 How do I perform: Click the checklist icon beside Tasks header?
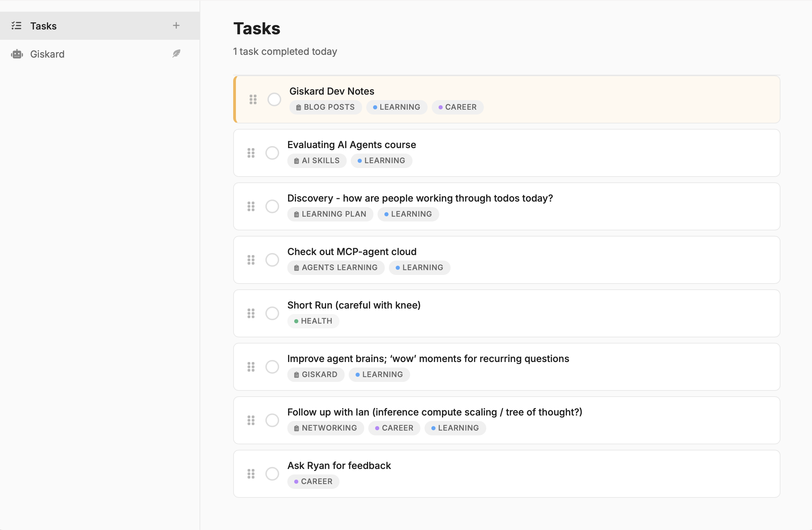point(16,25)
